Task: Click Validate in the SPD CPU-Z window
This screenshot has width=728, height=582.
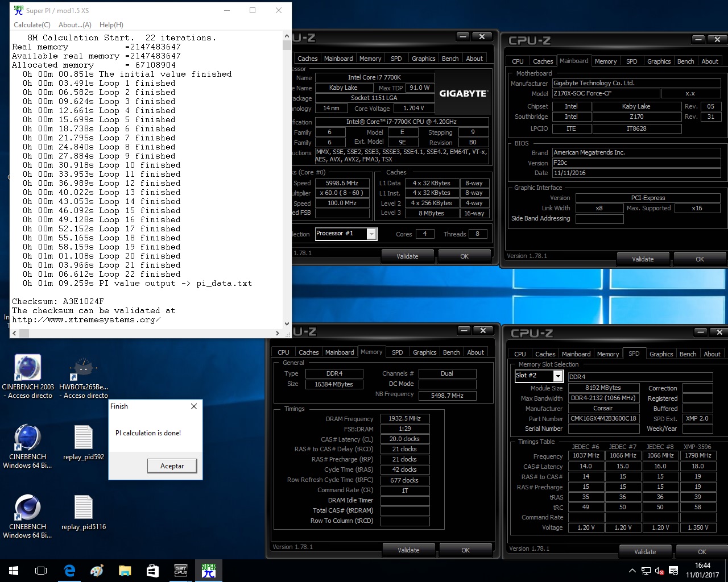Action: [x=645, y=552]
